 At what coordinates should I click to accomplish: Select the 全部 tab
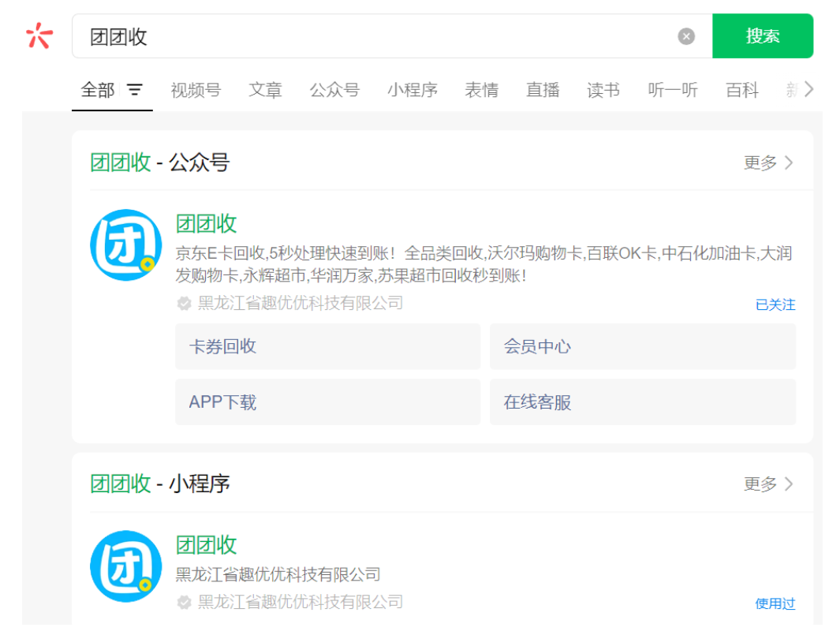(98, 89)
